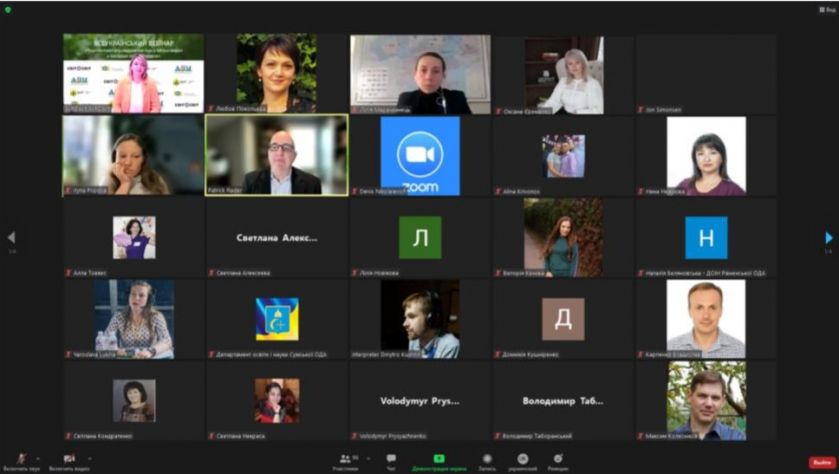Click muted mic icon on Алла Тоевс
This screenshot has height=474, width=839.
click(x=68, y=273)
